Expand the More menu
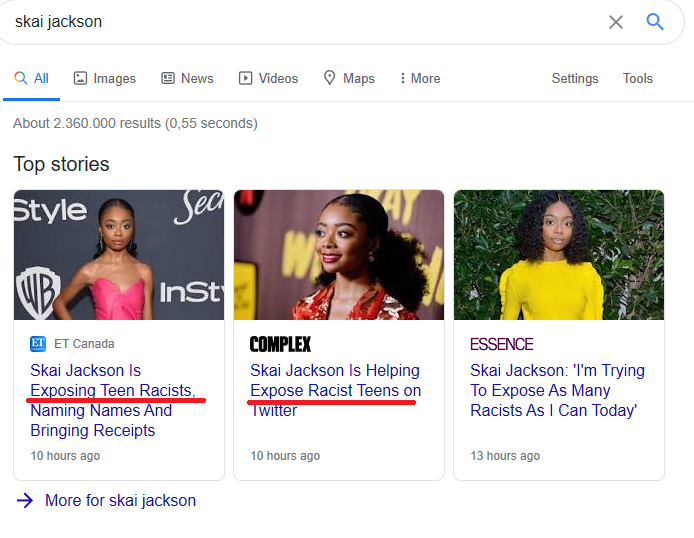Screen dimensions: 694x538 pyautogui.click(x=420, y=78)
